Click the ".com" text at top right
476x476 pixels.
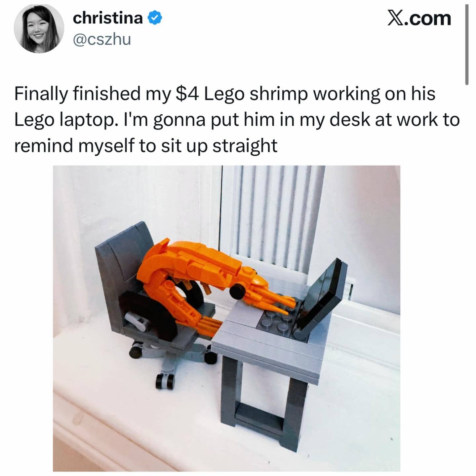(428, 18)
